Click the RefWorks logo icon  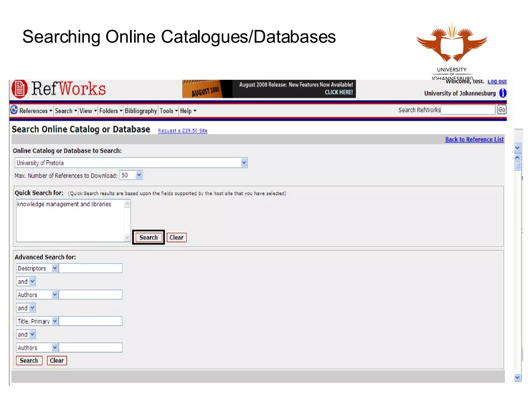pyautogui.click(x=19, y=89)
